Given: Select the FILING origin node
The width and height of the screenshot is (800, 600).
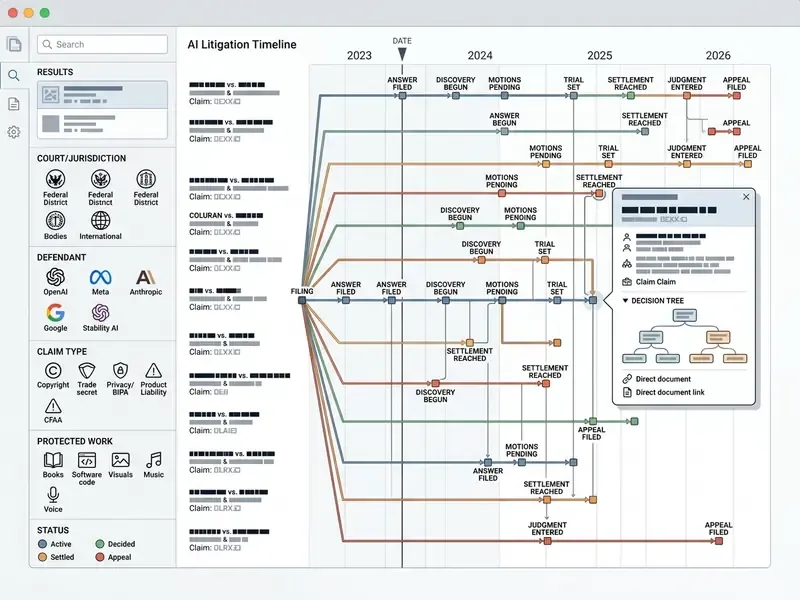Looking at the screenshot, I should 302,301.
